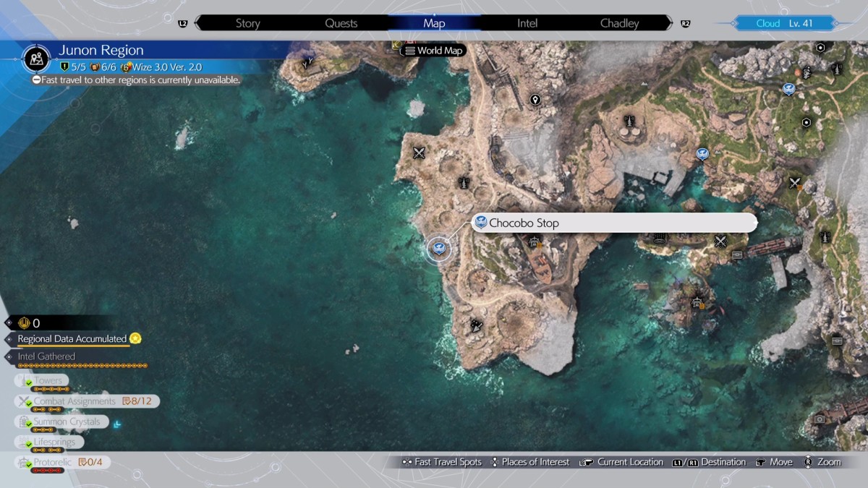Image resolution: width=868 pixels, height=488 pixels.
Task: Select the Regional Data Accumulated heading
Action: [72, 338]
